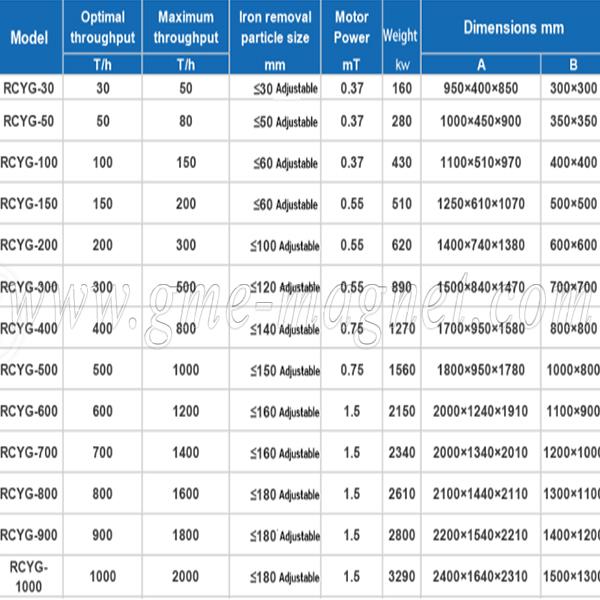Click the Motor Power column header

click(x=351, y=27)
